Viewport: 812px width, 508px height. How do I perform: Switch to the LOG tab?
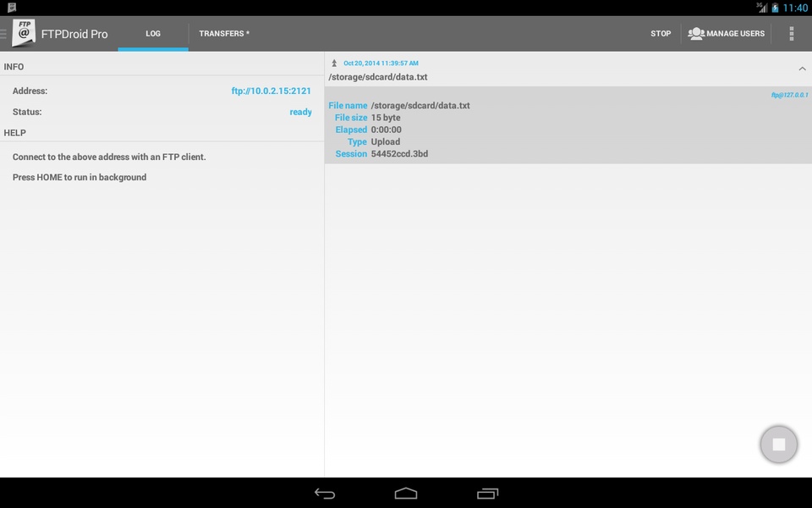153,33
